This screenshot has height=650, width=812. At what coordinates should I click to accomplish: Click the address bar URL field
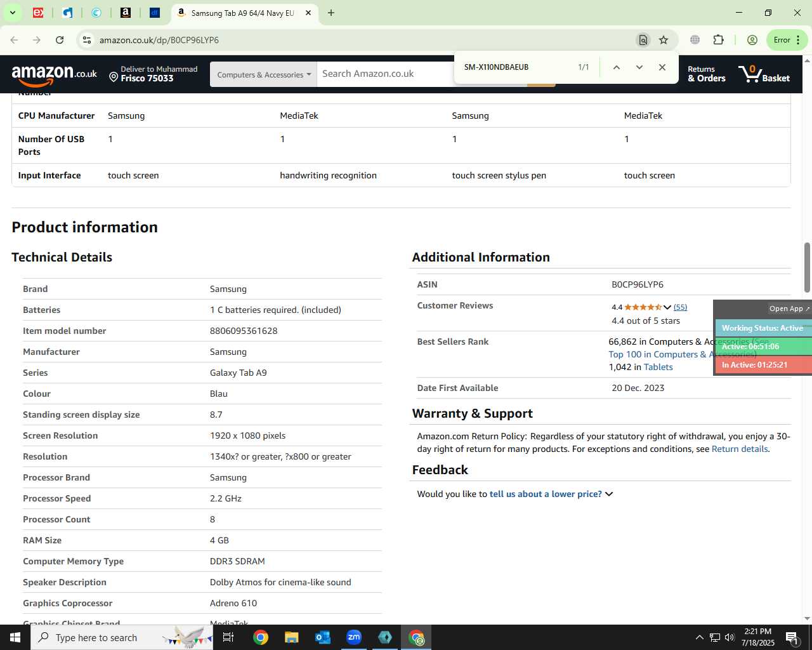362,40
